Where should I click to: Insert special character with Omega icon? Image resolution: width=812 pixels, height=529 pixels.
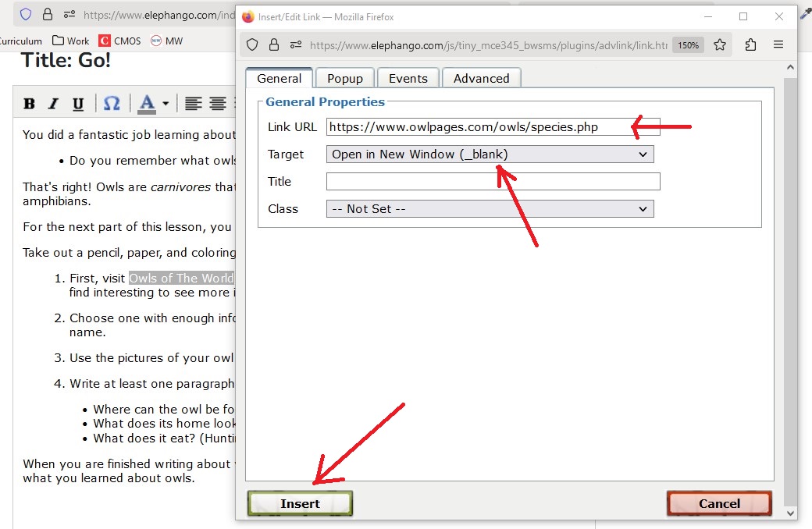(112, 104)
